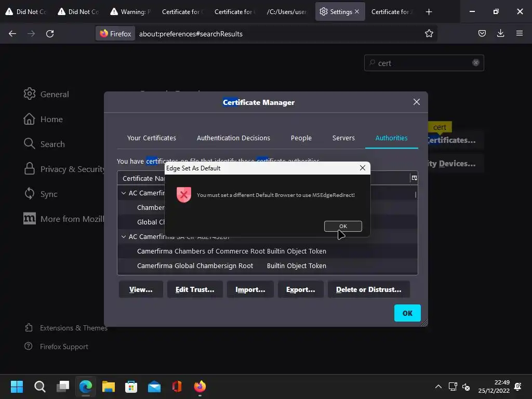Viewport: 532px width, 399px height.
Task: Click the settings search field
Action: [x=423, y=63]
